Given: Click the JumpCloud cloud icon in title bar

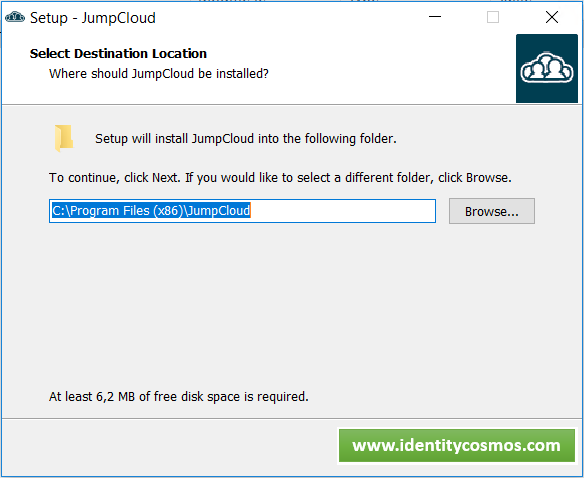Looking at the screenshot, I should (15, 17).
